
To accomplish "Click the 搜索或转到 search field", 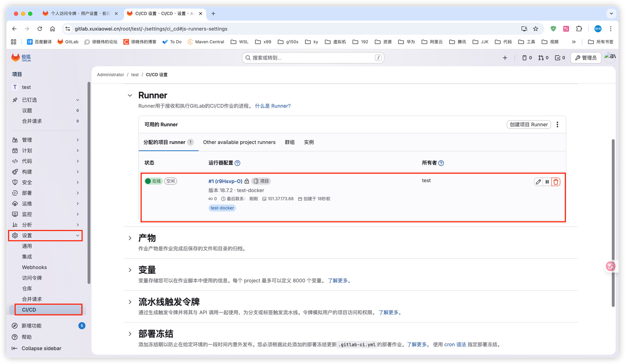I will click(313, 58).
